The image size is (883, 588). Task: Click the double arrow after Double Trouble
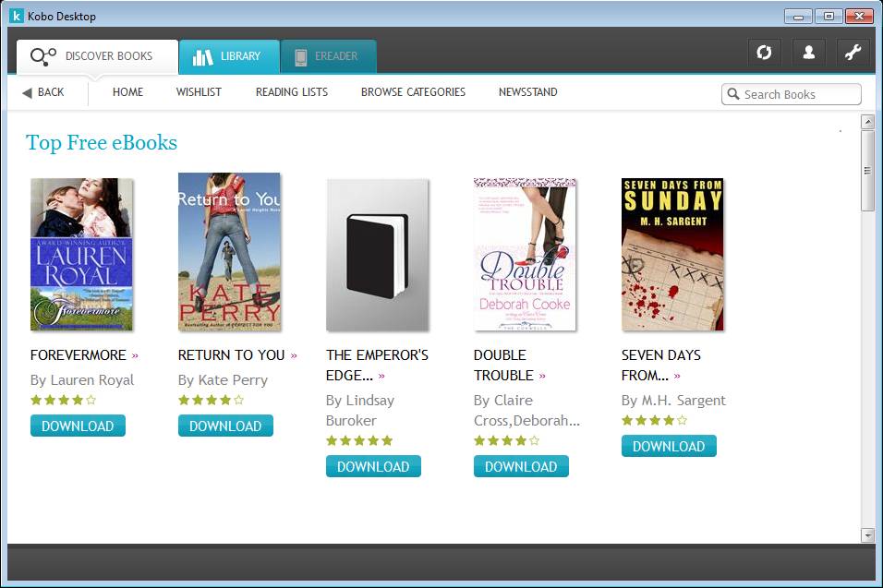coord(542,376)
